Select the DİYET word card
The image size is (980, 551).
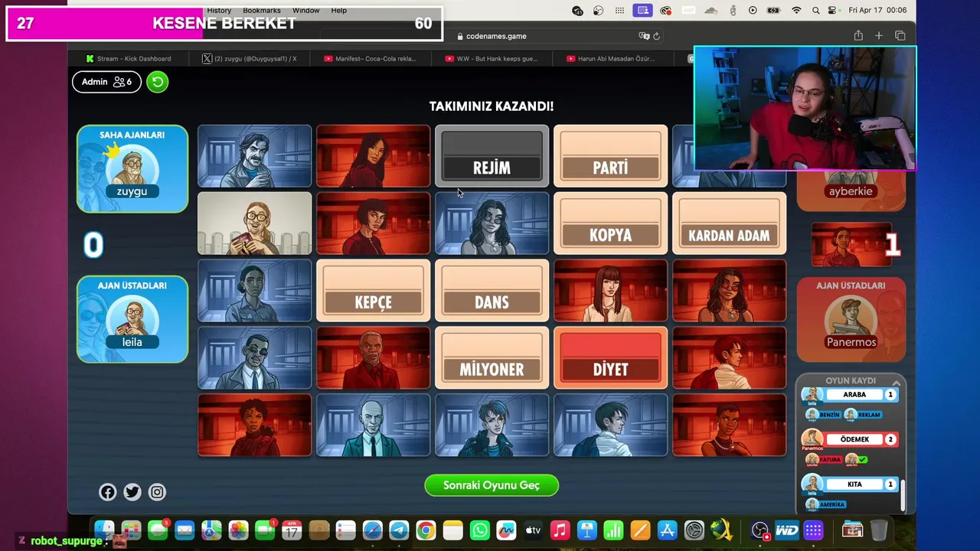click(610, 358)
